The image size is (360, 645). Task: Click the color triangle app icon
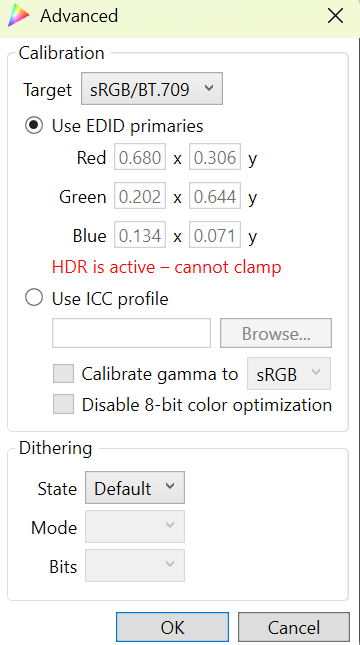click(x=18, y=15)
